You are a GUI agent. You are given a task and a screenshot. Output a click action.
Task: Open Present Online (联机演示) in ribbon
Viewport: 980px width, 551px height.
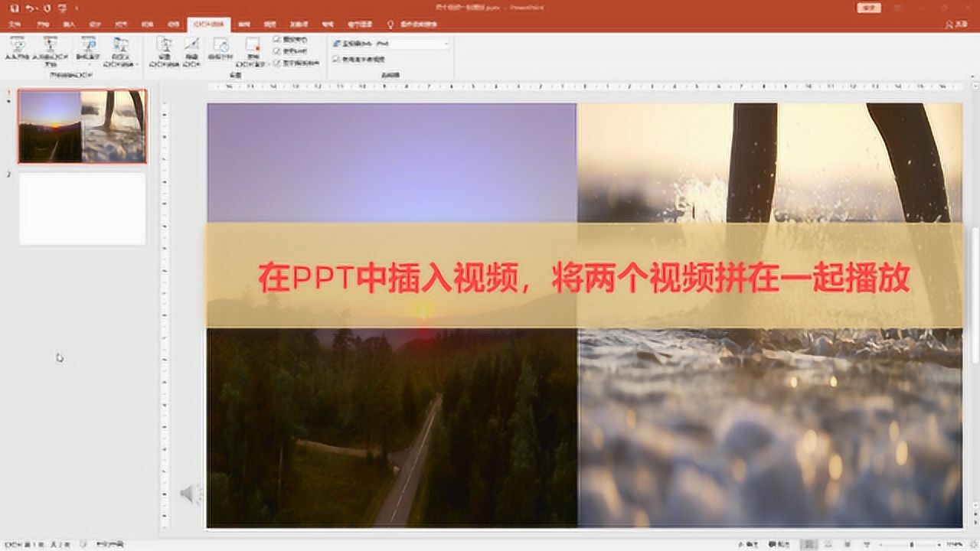89,50
